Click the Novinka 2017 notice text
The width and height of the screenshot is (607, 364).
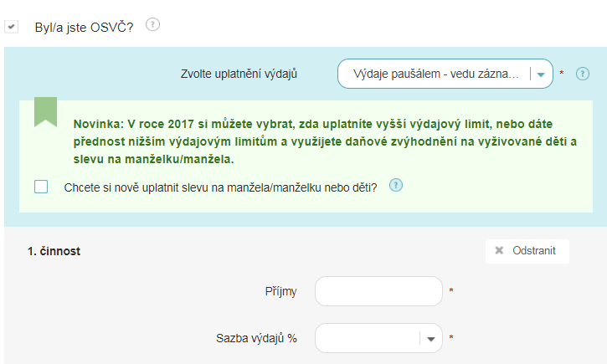326,140
